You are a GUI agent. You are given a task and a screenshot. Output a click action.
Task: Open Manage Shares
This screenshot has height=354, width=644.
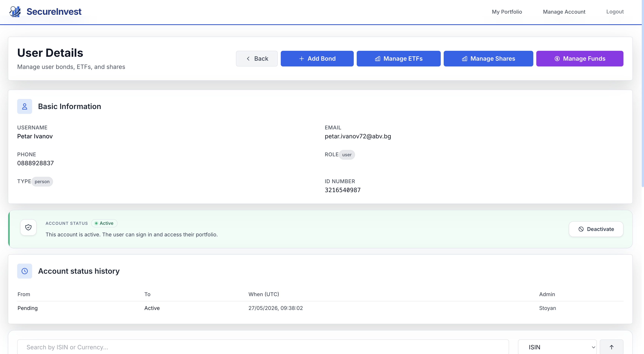point(488,58)
